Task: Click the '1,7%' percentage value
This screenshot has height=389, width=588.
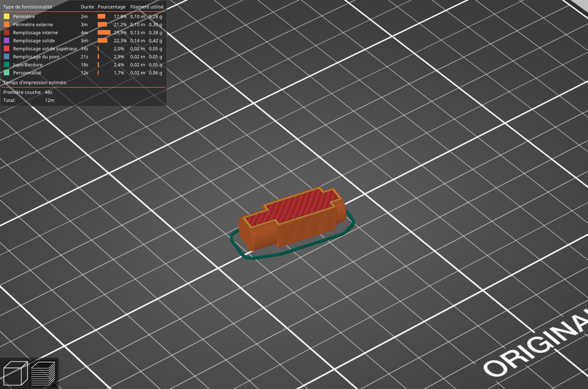Action: (119, 73)
